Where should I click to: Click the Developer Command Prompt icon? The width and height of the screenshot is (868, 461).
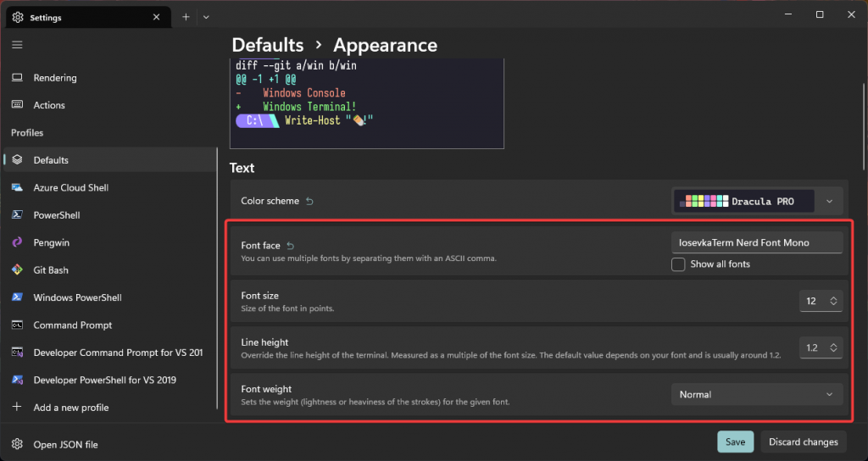click(17, 352)
